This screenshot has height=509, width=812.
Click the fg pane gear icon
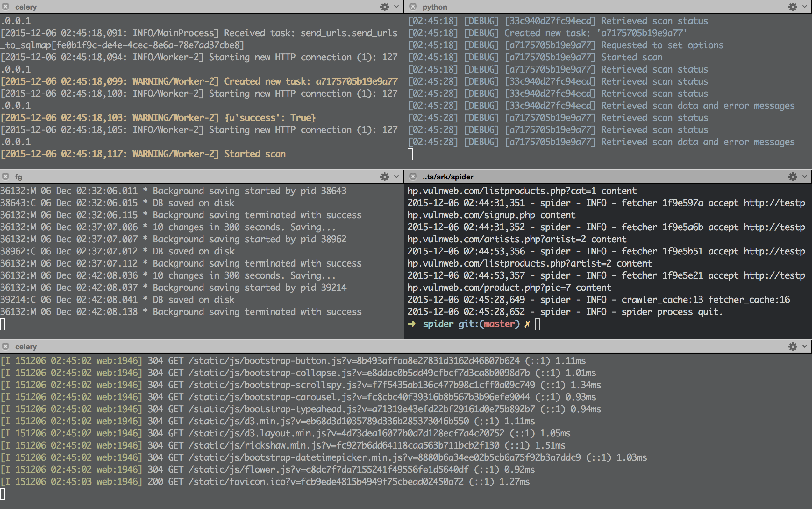click(x=384, y=177)
